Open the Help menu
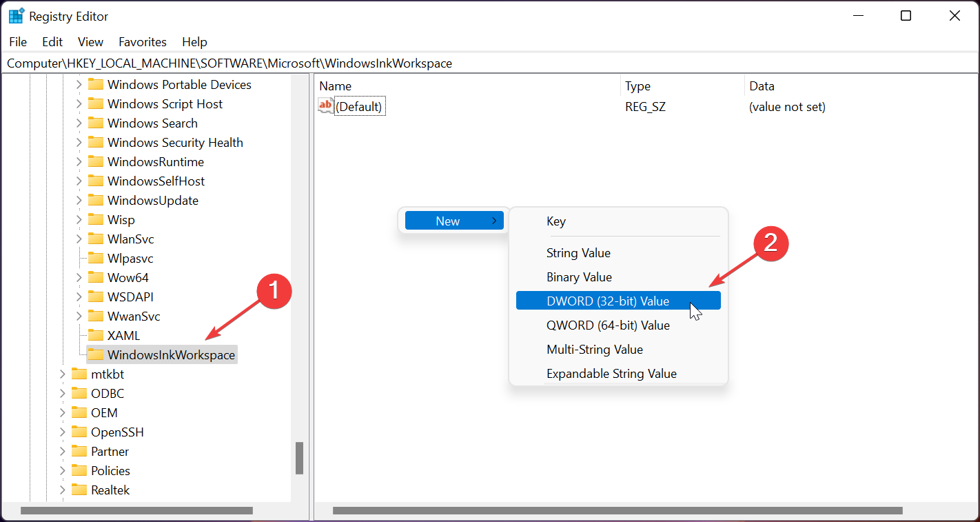 [194, 42]
